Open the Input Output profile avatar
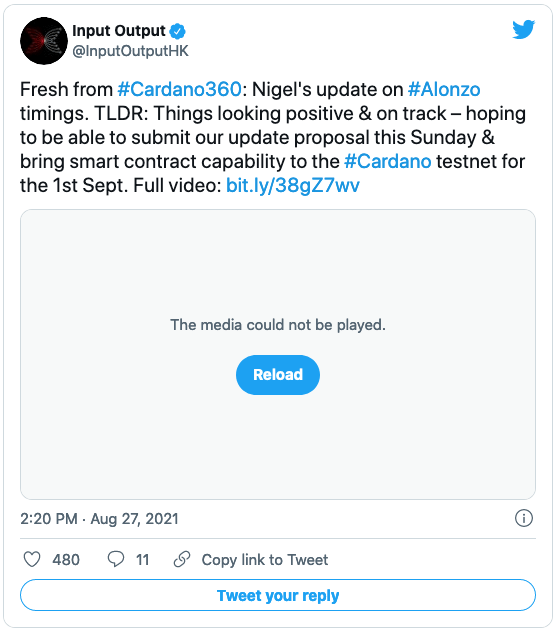This screenshot has height=631, width=556. tap(44, 41)
